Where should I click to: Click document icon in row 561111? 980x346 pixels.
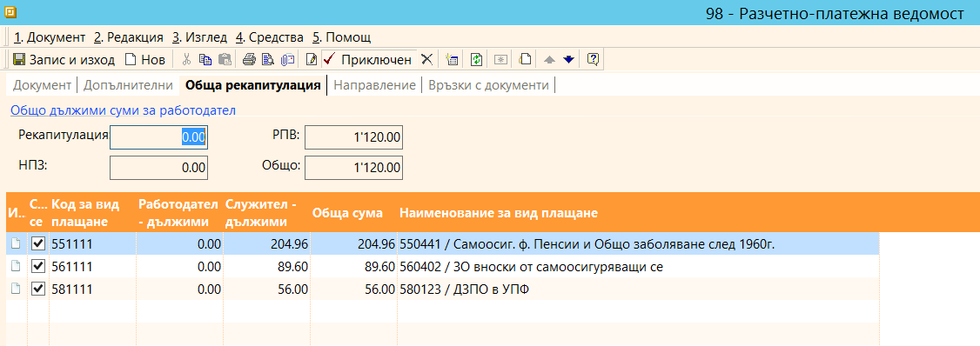click(17, 266)
